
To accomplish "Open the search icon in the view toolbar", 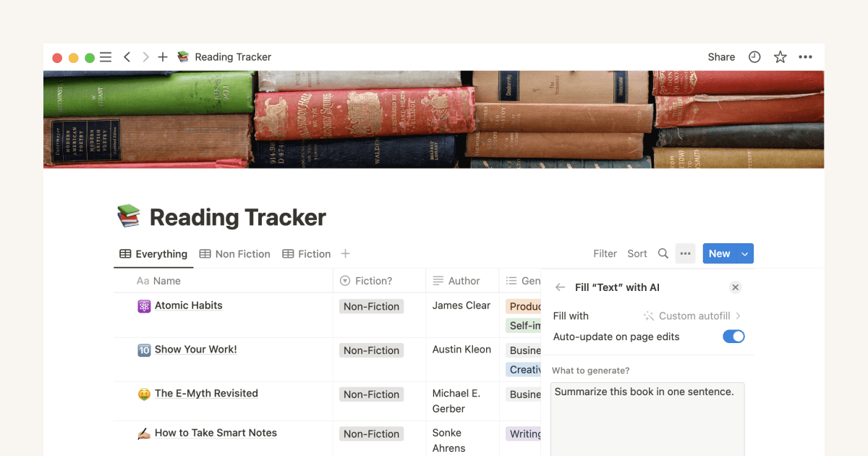I will tap(663, 253).
